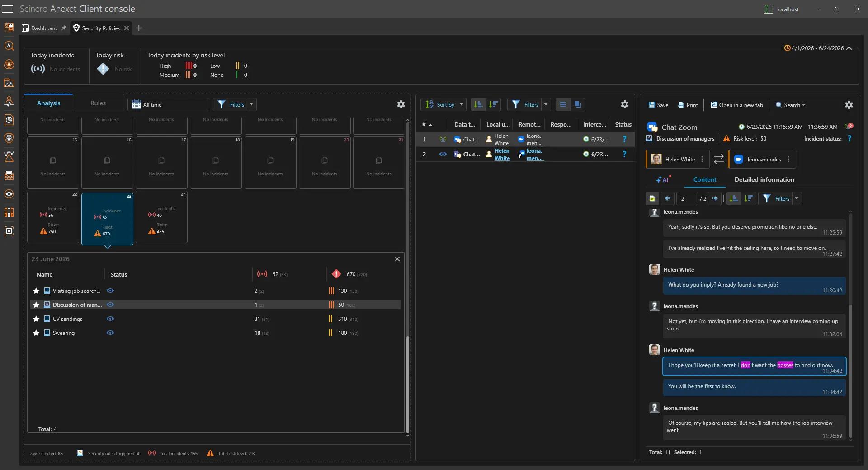Open the radiation hazard icon in left sidebar
Screen dimensions: 868x470
[x=9, y=65]
